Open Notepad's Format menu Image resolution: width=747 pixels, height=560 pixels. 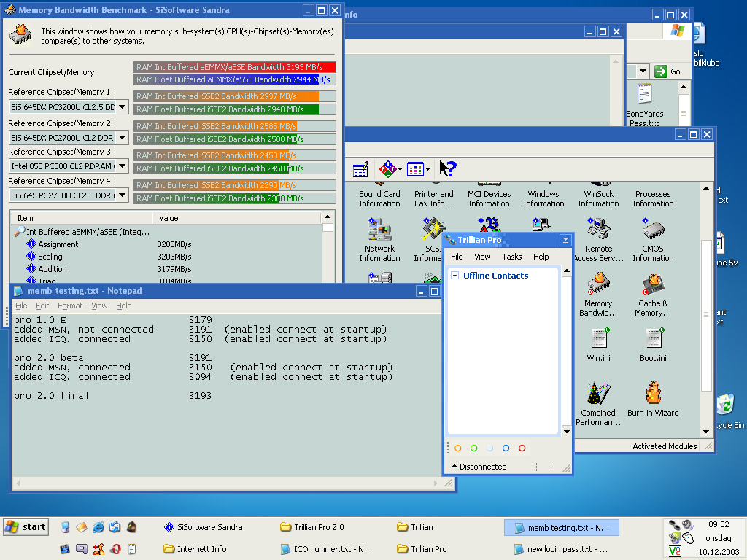coord(70,306)
